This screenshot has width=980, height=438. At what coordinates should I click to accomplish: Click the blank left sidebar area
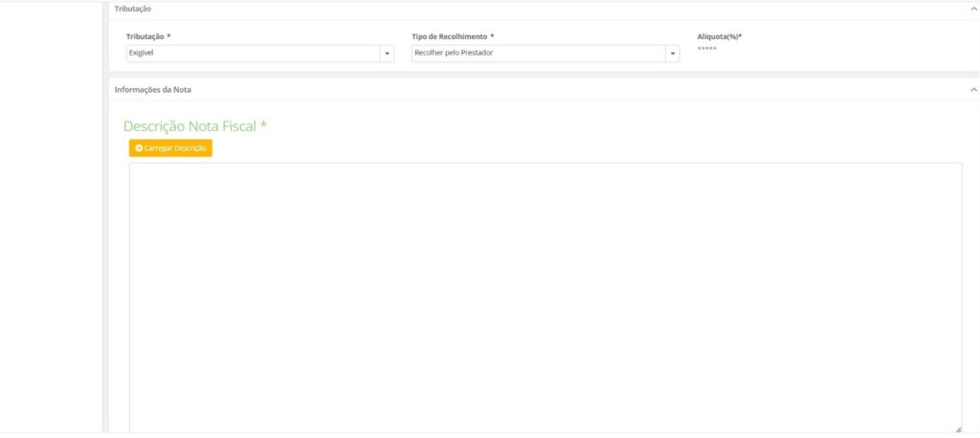(x=50, y=220)
